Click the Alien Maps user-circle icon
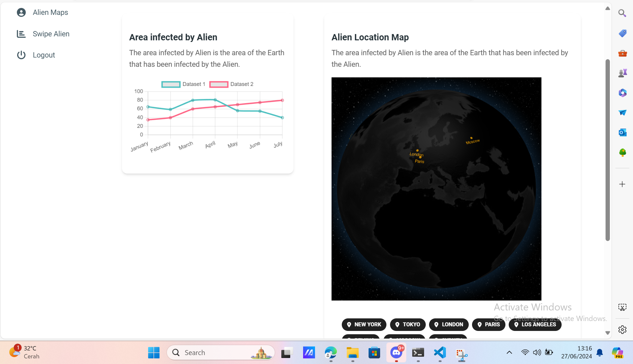This screenshot has width=633, height=364. coord(21,13)
